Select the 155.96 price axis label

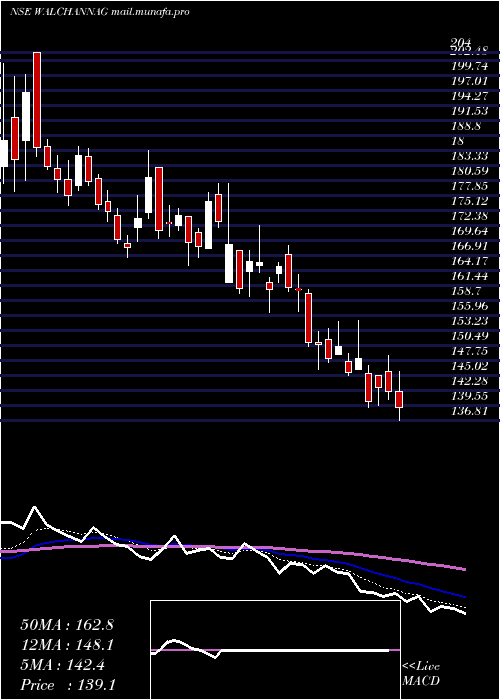(x=469, y=306)
